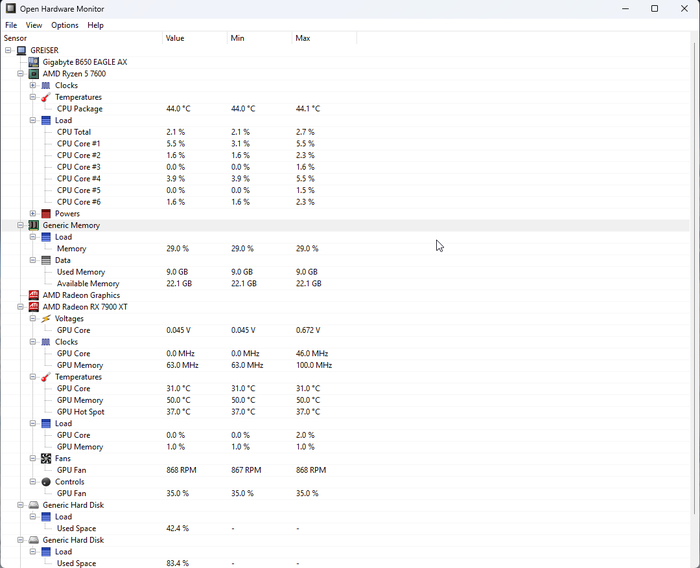Open the Options menu
Viewport: 700px width, 568px height.
[x=65, y=25]
